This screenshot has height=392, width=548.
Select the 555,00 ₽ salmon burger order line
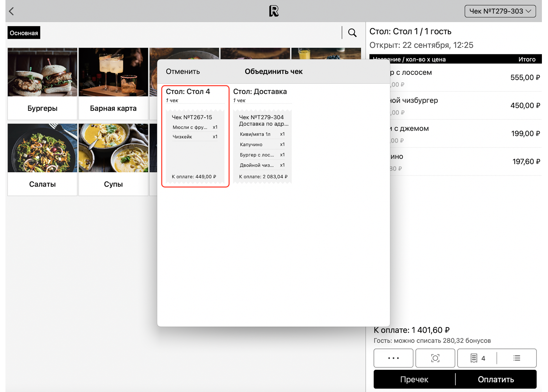(465, 78)
